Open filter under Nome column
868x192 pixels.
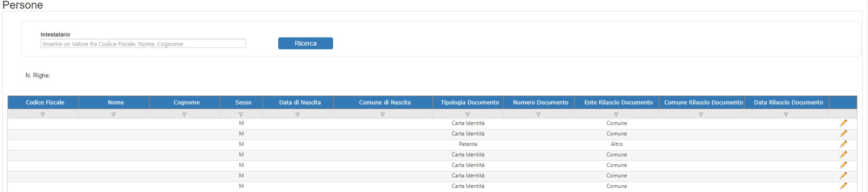[x=113, y=115]
